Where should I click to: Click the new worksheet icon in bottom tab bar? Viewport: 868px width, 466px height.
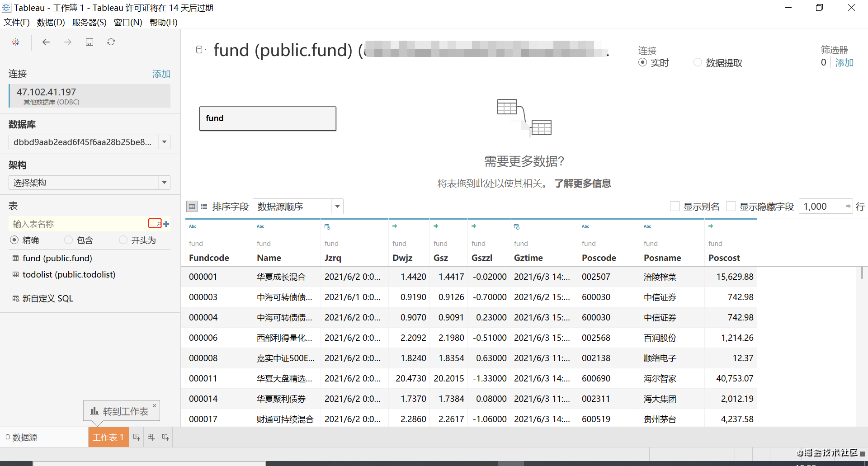137,437
